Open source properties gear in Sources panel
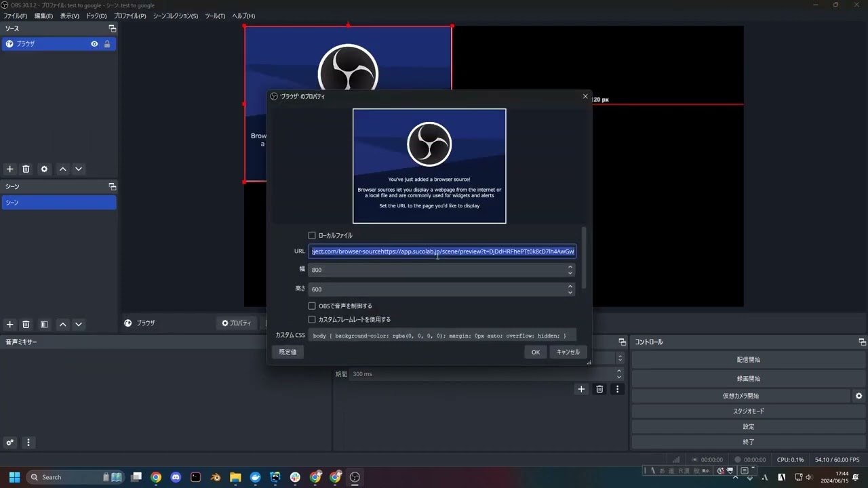This screenshot has width=868, height=488. coord(44,169)
